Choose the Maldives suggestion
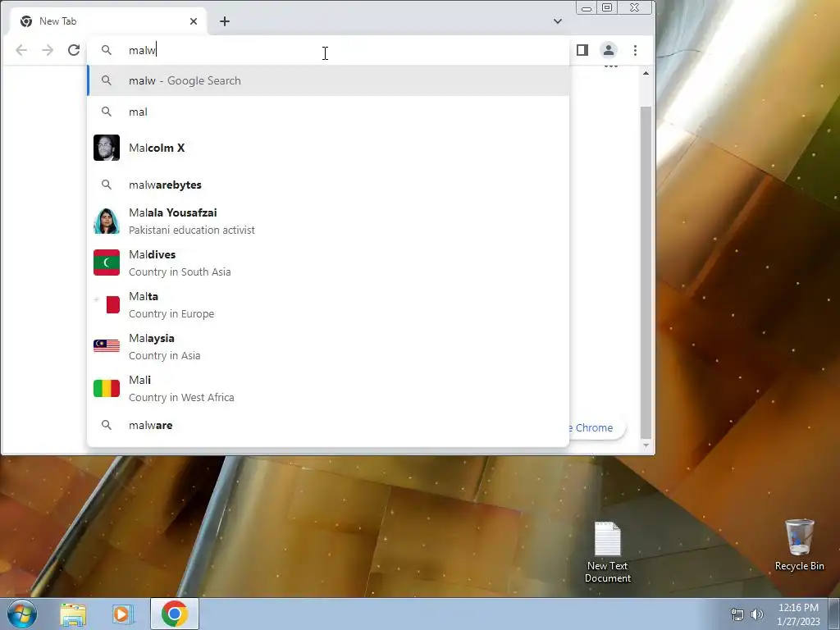The image size is (840, 630). (328, 263)
